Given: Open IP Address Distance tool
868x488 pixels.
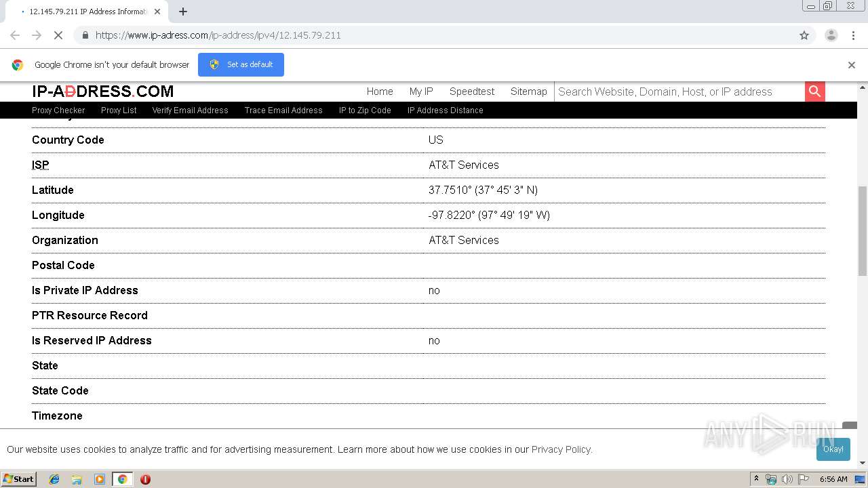Looking at the screenshot, I should [445, 110].
